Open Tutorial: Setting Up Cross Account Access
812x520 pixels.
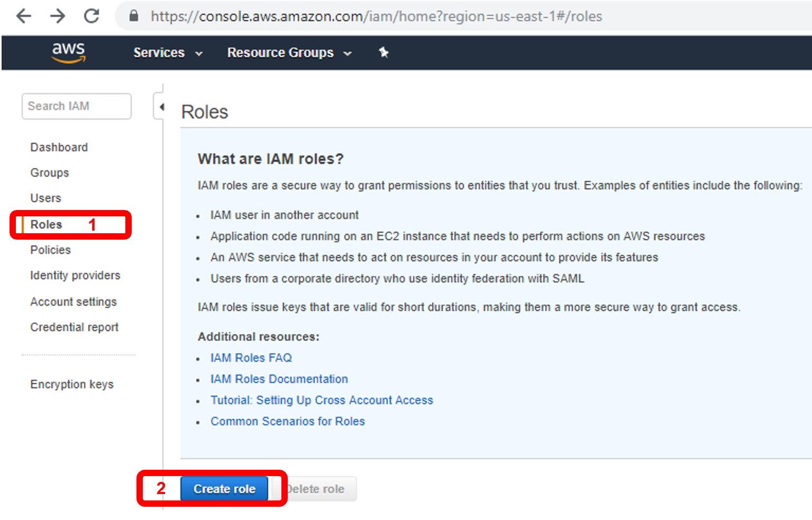tap(322, 400)
